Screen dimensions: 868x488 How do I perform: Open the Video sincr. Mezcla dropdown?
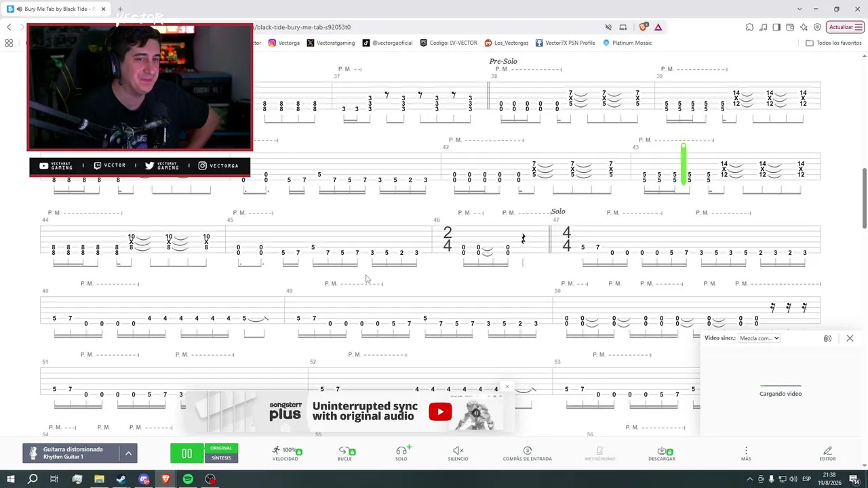(x=759, y=338)
